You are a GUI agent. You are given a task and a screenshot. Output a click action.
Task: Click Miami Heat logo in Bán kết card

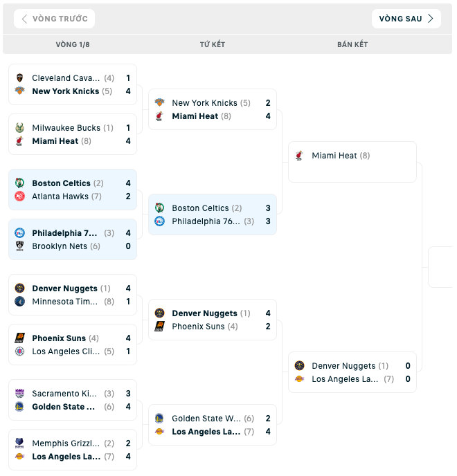pos(299,156)
